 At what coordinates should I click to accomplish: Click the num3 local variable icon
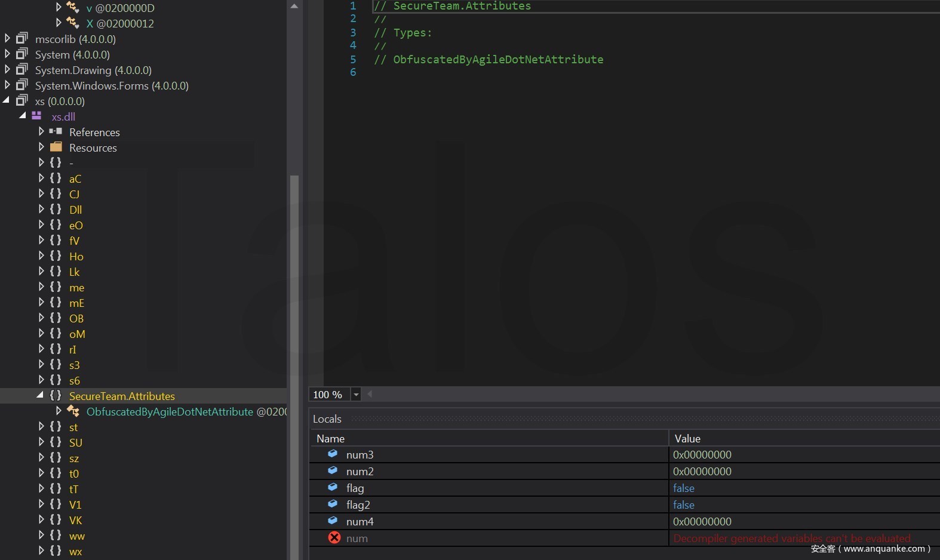click(333, 454)
